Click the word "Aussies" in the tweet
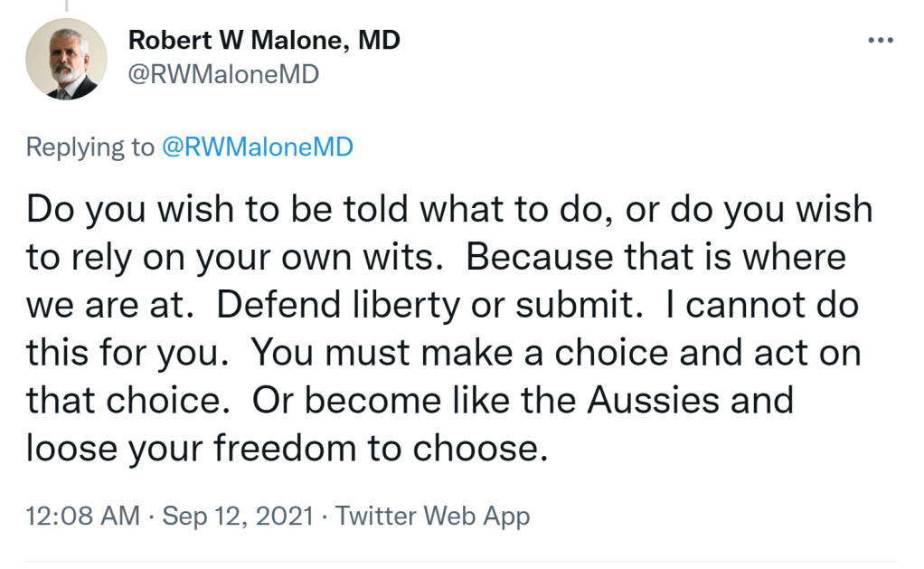Screen dimensions: 924x569 [x=656, y=399]
